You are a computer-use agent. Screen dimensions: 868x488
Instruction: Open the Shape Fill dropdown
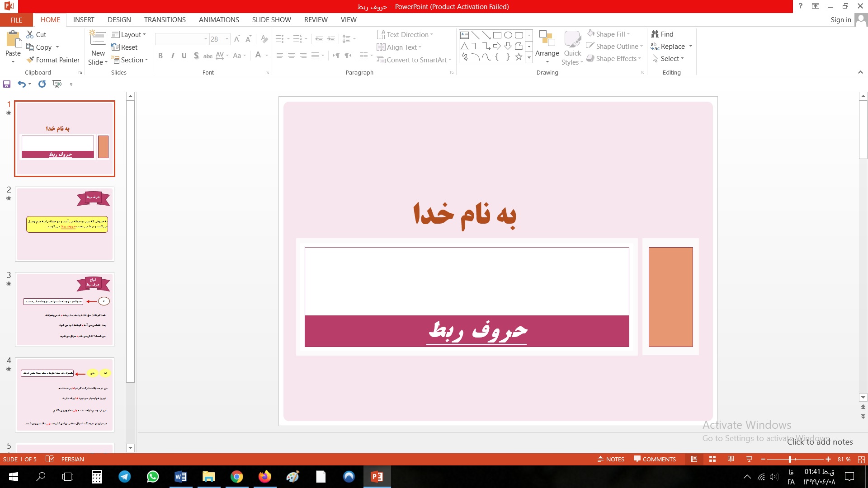[628, 34]
